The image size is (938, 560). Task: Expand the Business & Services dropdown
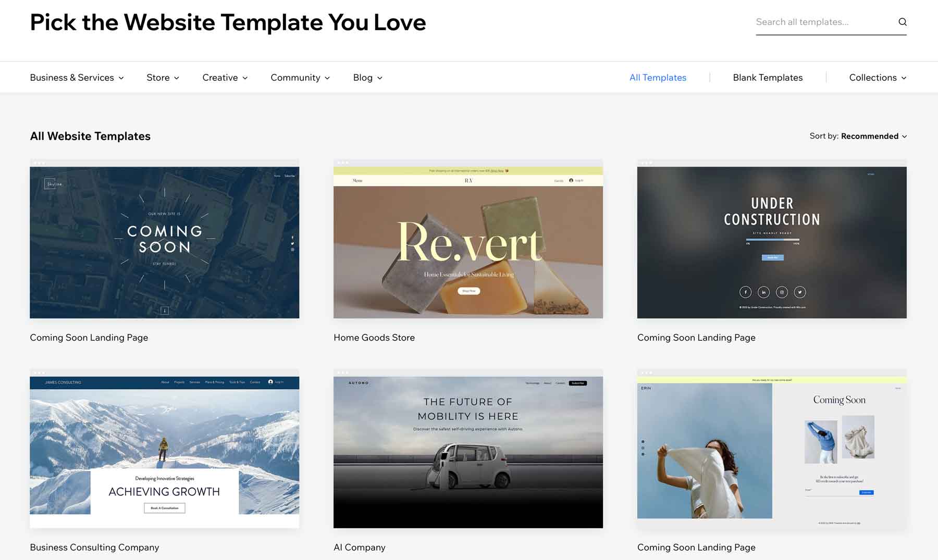coord(76,77)
